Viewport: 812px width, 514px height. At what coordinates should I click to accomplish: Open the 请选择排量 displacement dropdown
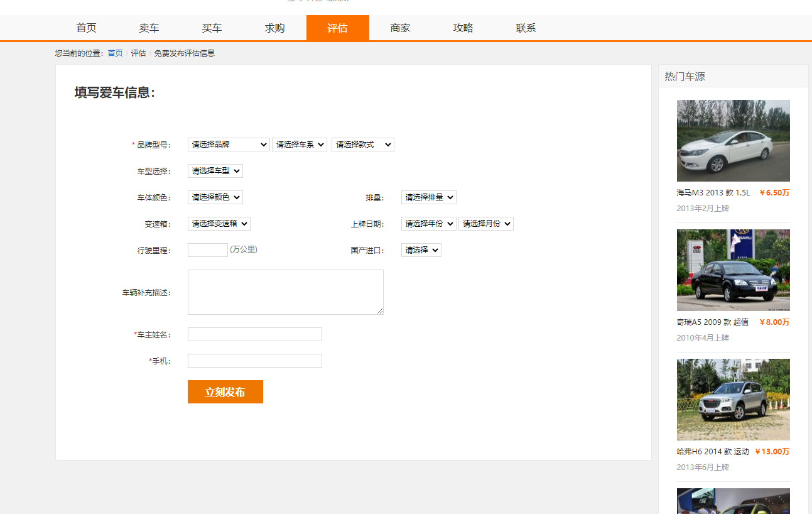pos(430,197)
